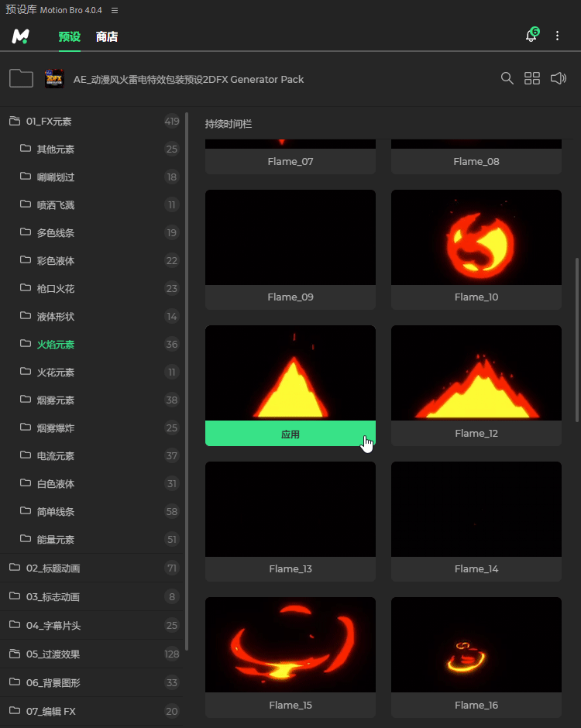Image resolution: width=581 pixels, height=728 pixels.
Task: Click the triangle flame preview above 应用
Action: coord(290,373)
